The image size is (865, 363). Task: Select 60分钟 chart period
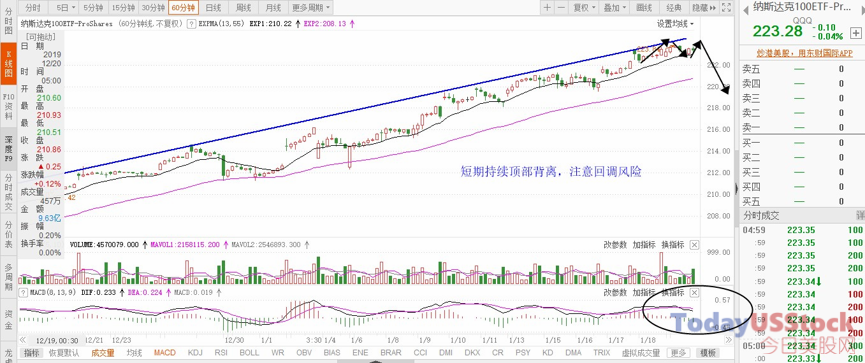click(183, 8)
